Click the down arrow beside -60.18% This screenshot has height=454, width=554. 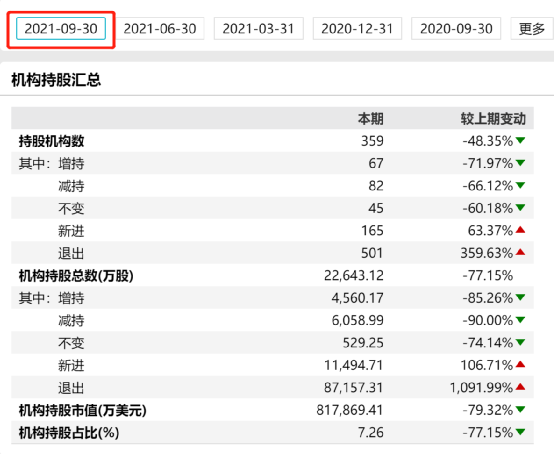[x=520, y=207]
